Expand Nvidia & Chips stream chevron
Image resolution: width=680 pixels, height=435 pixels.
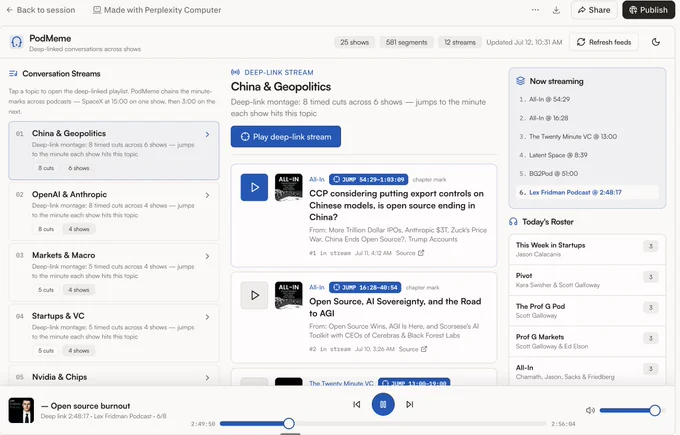pyautogui.click(x=207, y=378)
